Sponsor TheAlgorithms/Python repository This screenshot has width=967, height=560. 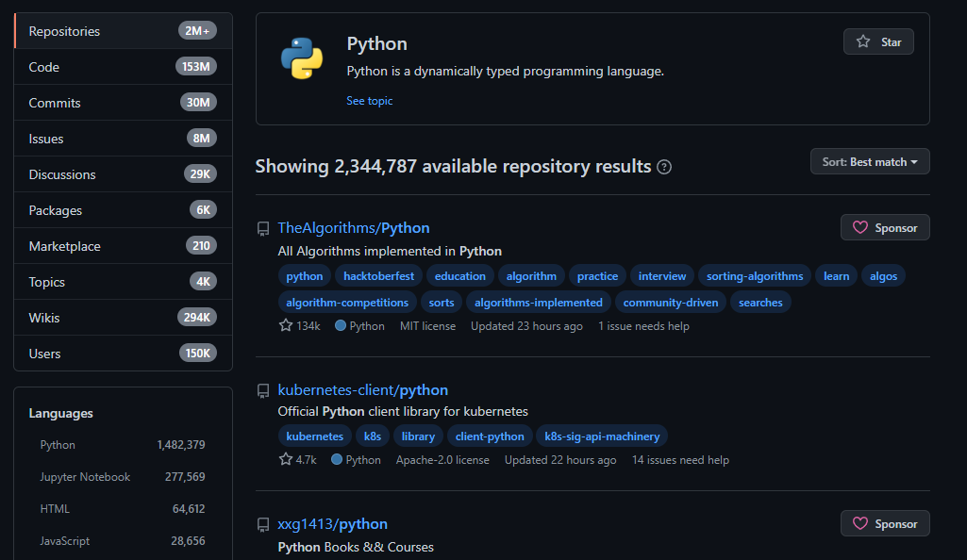click(885, 227)
